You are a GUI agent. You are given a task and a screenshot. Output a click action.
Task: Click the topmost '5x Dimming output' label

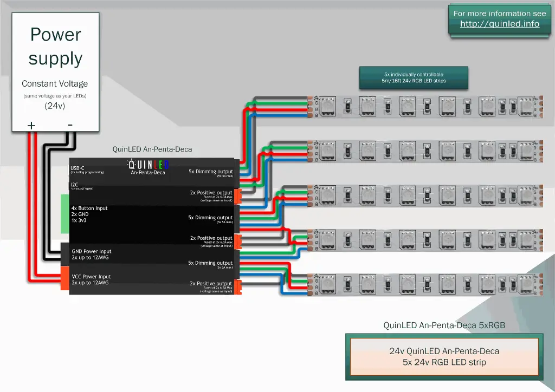click(211, 172)
